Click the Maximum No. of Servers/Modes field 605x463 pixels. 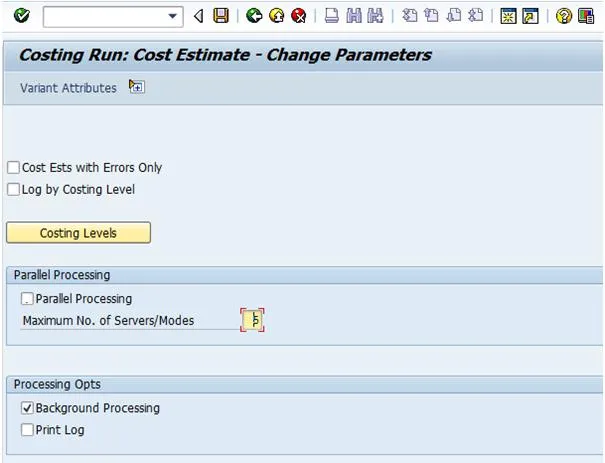click(x=252, y=320)
